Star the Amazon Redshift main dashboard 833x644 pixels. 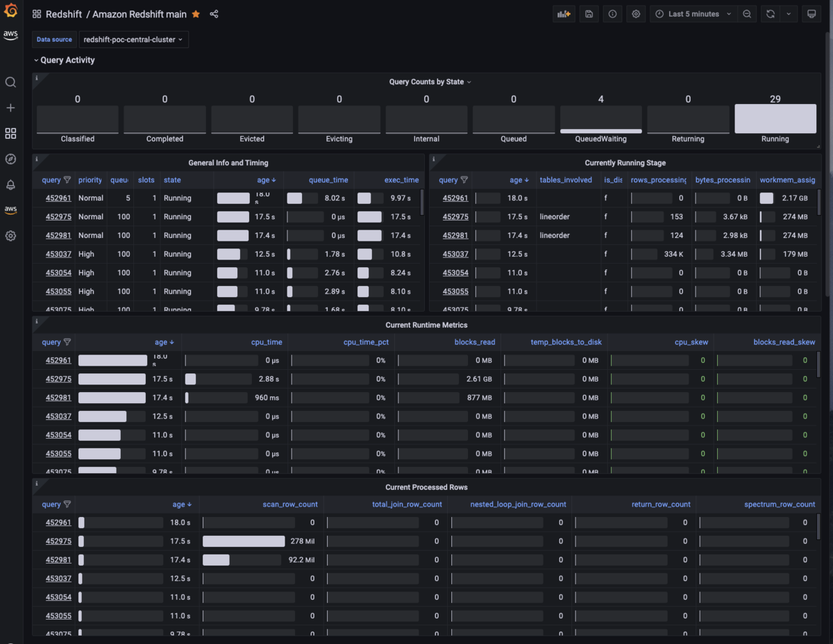pos(196,14)
